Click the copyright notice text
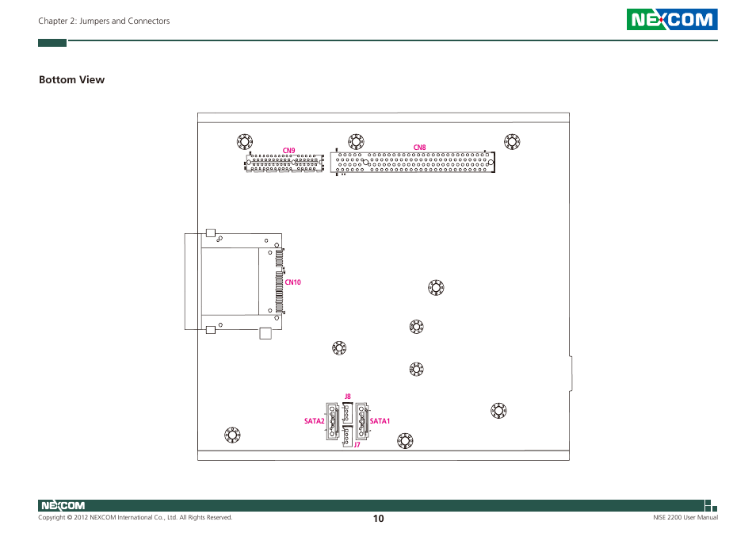This screenshot has width=756, height=533. click(x=135, y=517)
